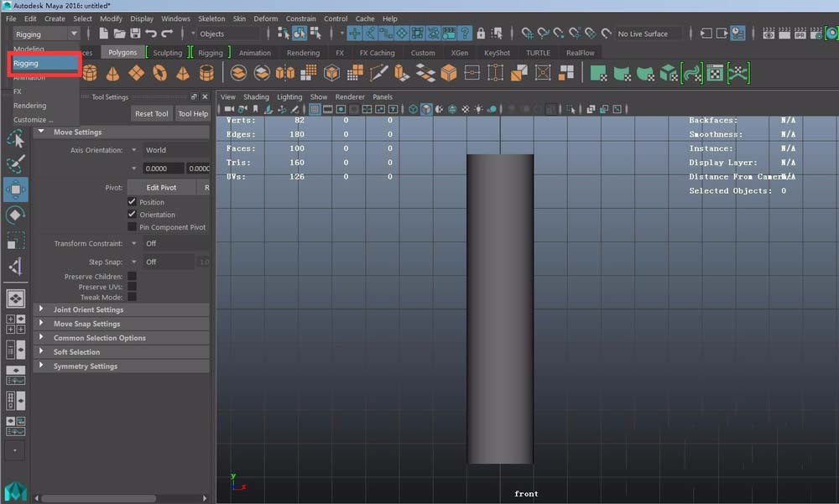Click the Edit Pivot button

161,188
